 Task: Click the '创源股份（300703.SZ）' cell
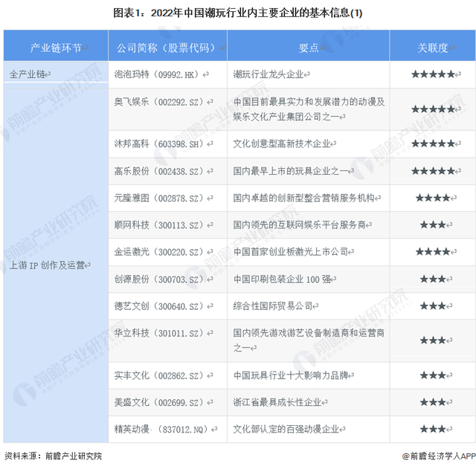167,279
